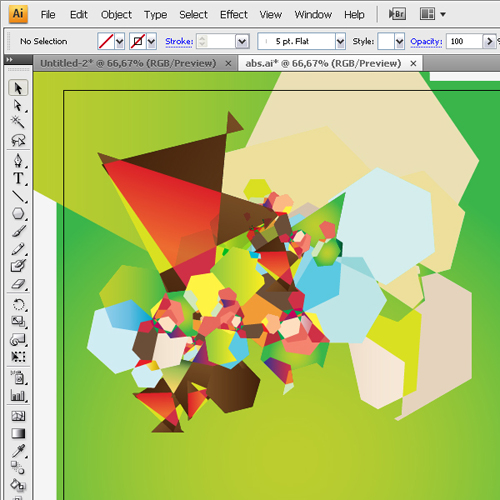This screenshot has width=500, height=500.
Task: Open the Stroke weight dropdown
Action: coord(242,42)
